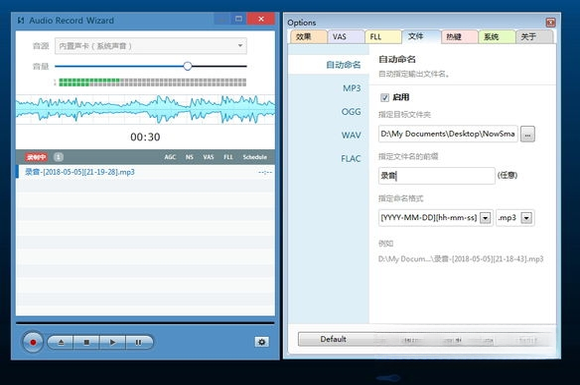The height and width of the screenshot is (385, 580).
Task: Select OGG in the Options sidebar
Action: click(351, 112)
